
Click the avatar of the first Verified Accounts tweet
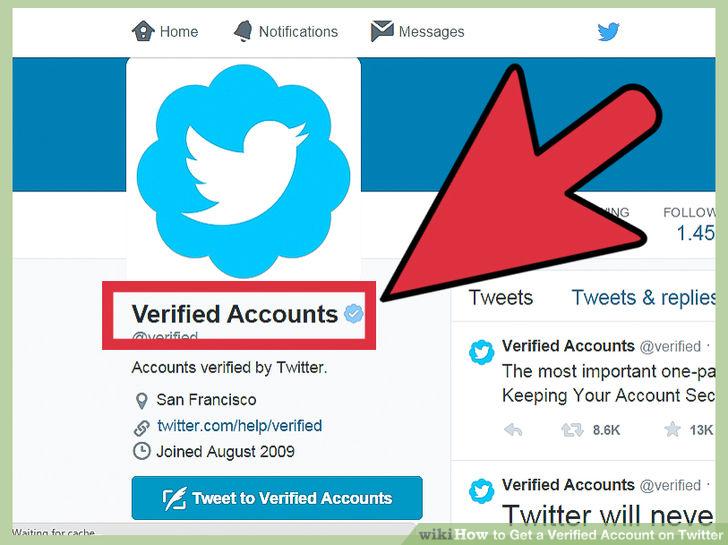point(481,352)
